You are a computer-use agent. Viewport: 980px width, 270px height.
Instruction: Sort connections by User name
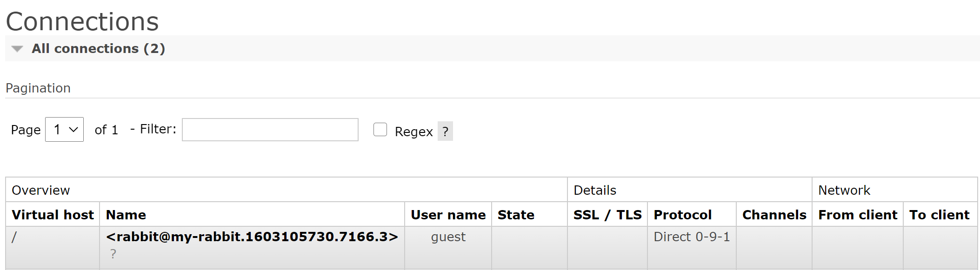448,215
